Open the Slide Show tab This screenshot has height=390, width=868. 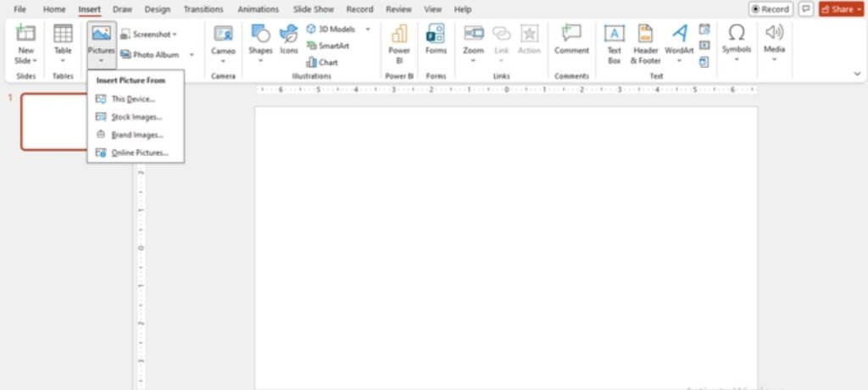314,9
